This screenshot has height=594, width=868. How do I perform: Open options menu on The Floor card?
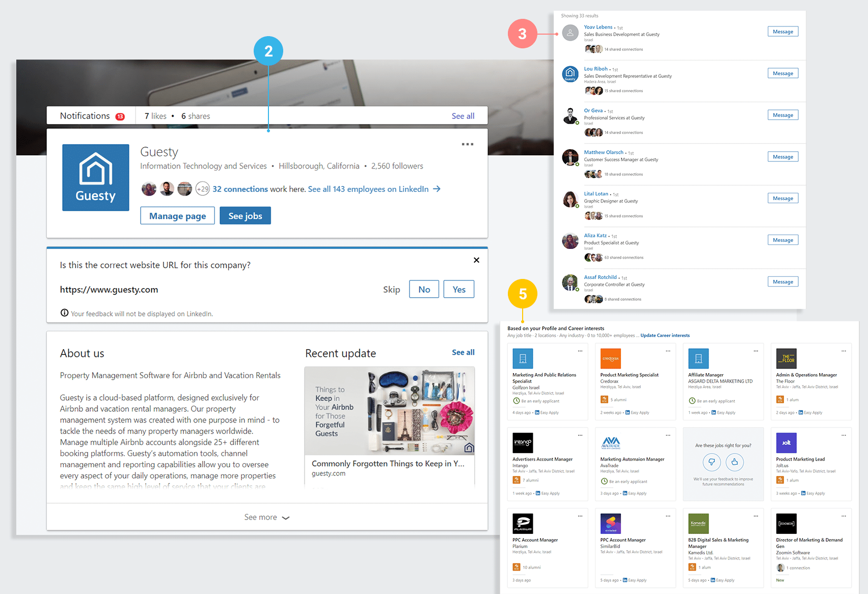click(844, 351)
